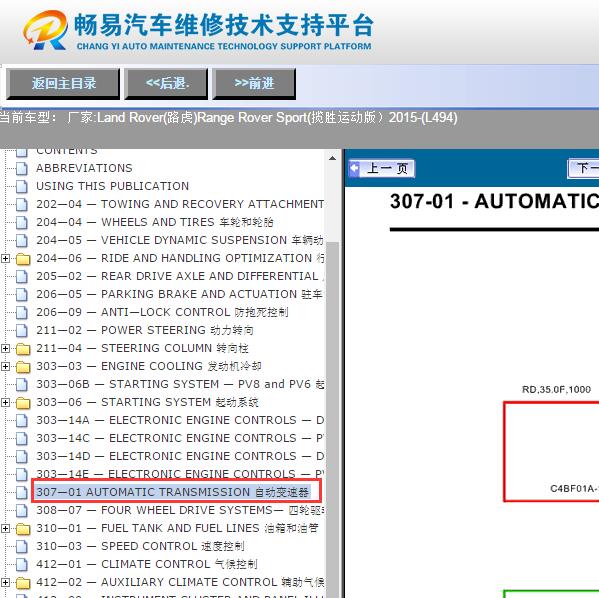Select 307-01 AUTOMATIC TRANSMISSION 自动变速器
The width and height of the screenshot is (599, 598).
tap(173, 492)
